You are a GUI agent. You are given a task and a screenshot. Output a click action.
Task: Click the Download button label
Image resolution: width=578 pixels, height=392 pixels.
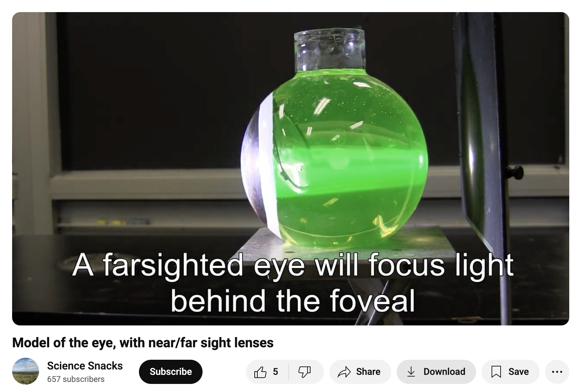444,372
